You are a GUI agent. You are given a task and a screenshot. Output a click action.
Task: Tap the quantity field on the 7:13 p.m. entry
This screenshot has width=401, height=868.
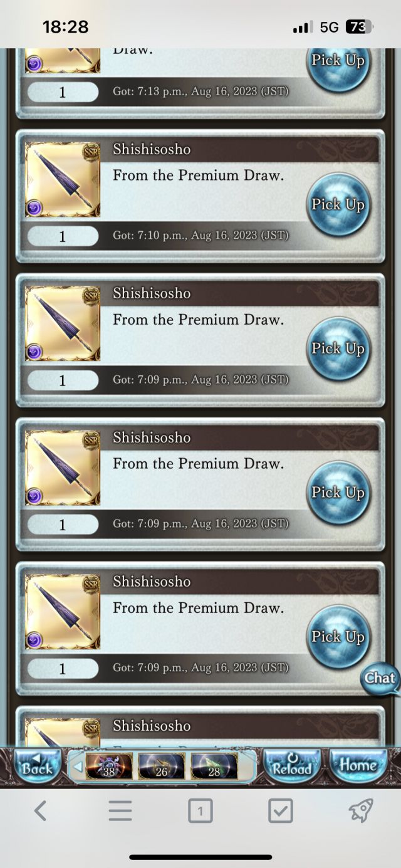tap(63, 92)
